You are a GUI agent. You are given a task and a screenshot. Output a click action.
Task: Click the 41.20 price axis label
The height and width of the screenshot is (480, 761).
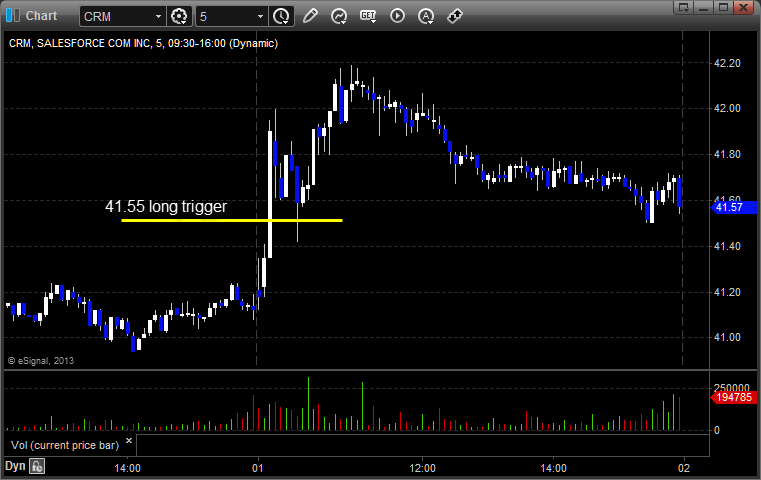[x=727, y=292]
